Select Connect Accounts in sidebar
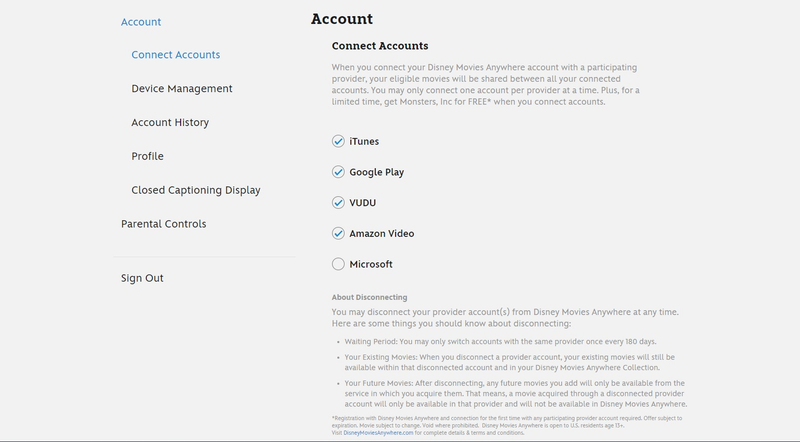 176,55
